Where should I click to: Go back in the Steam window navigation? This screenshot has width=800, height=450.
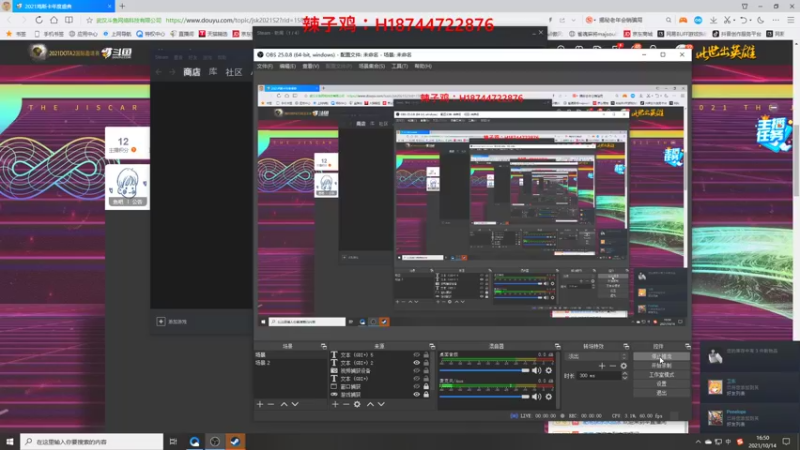click(159, 72)
